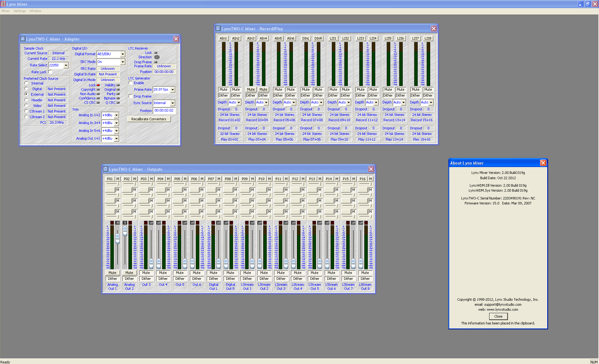The height and width of the screenshot is (364, 599).
Task: Click the Record 01+02 label button
Action: point(230,120)
